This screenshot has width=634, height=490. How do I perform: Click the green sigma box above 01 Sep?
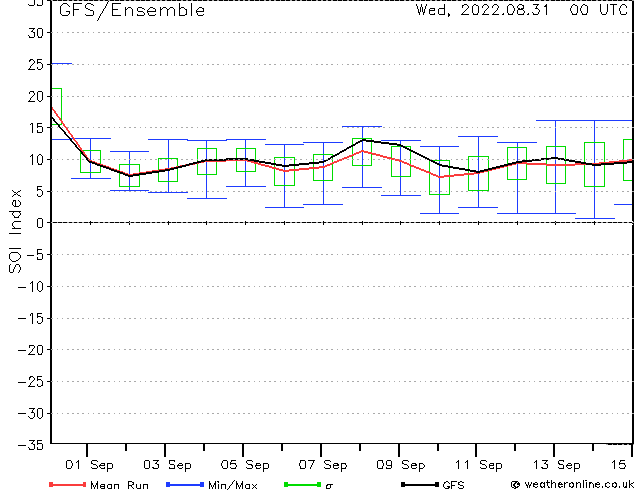[x=90, y=161]
